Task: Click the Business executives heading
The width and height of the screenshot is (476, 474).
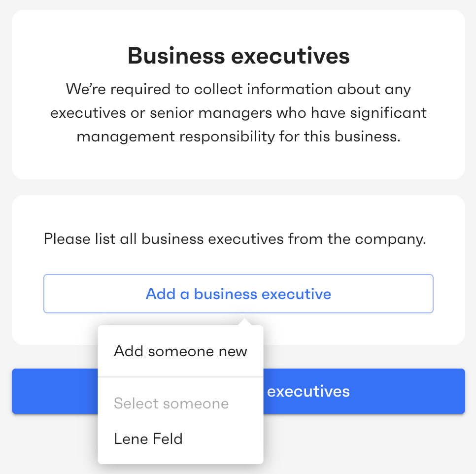Action: point(238,56)
